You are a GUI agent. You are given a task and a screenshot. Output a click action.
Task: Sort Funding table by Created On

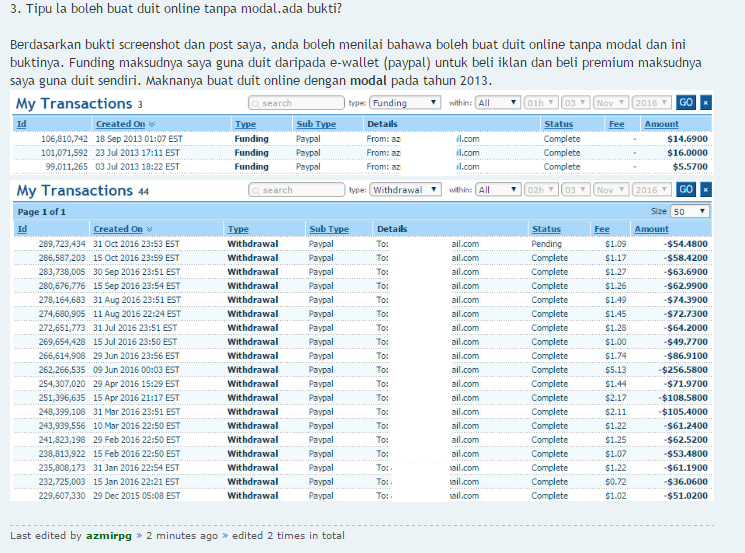120,124
